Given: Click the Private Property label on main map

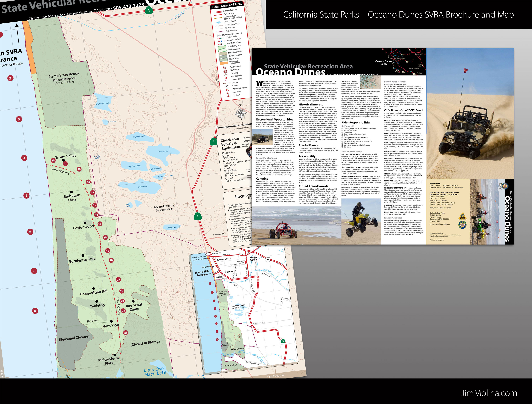Looking at the screenshot, I should click(164, 208).
